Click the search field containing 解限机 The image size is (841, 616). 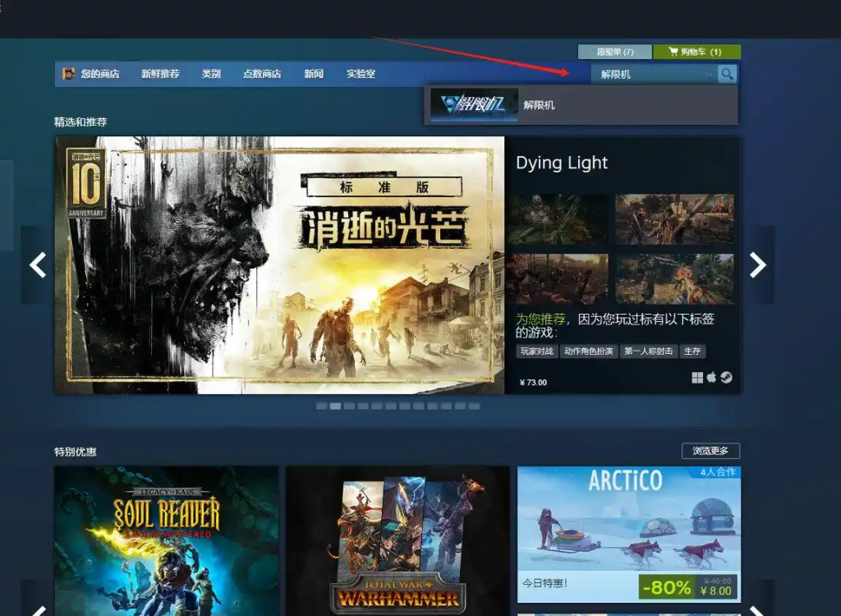[x=654, y=74]
